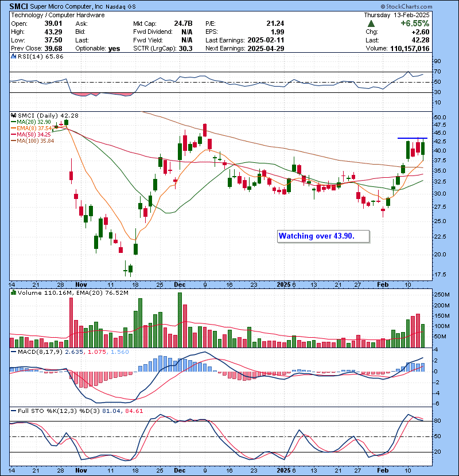Select the header Volume value 110,157,016
The height and width of the screenshot is (476, 459).
click(x=410, y=49)
